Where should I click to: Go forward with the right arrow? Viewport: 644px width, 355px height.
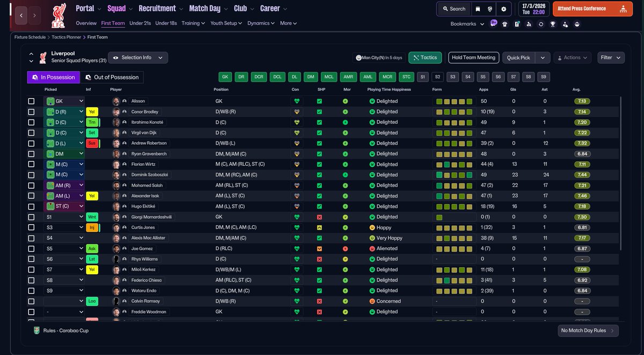tap(34, 16)
